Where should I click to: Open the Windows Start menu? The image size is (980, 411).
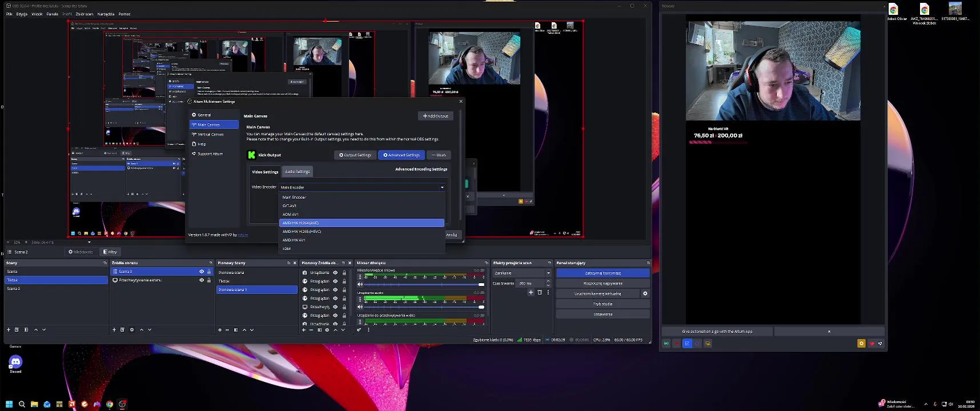(x=9, y=404)
